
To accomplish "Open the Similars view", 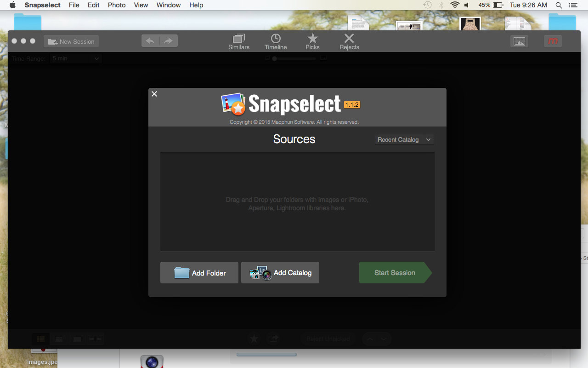I will coord(239,41).
